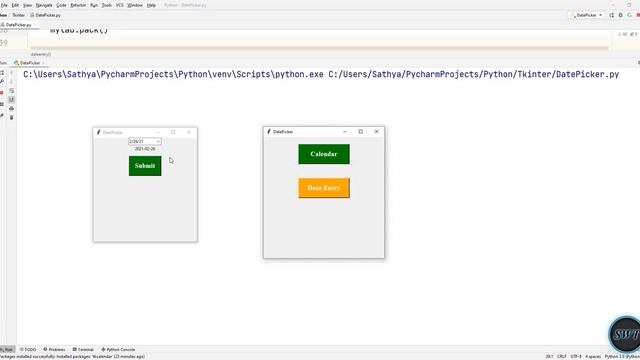Open the Edit menu
Screen dimensions: 640x360
pos(15,5)
